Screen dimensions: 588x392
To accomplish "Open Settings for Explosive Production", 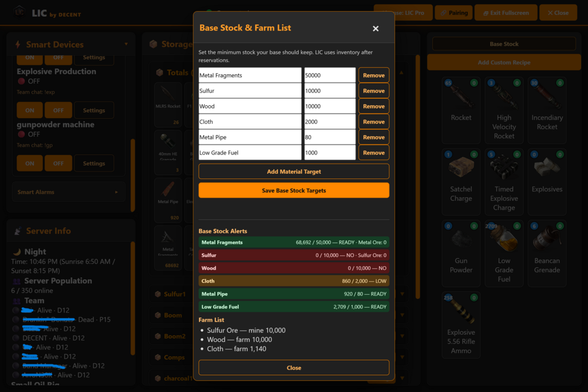I will pos(94,110).
